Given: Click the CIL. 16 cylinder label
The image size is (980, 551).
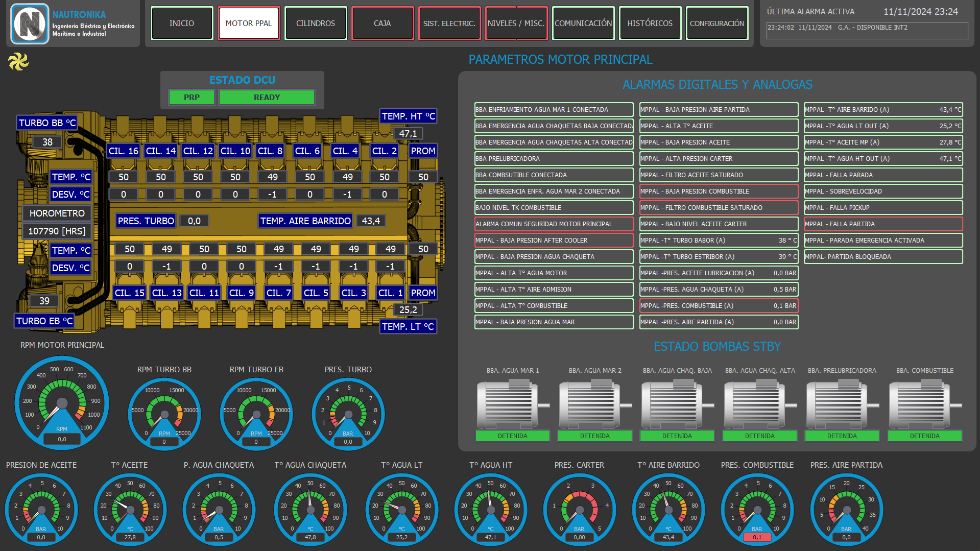Looking at the screenshot, I should (x=124, y=151).
